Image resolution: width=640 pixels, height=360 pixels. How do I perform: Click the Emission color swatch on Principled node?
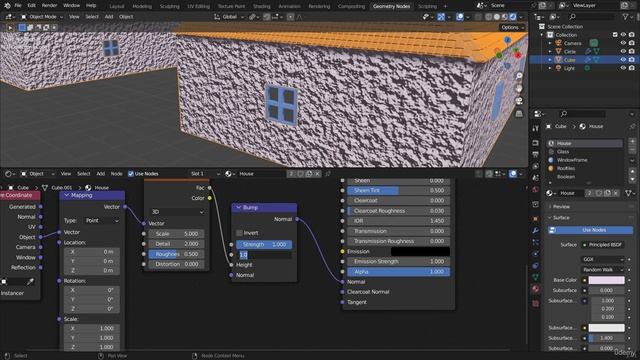[x=420, y=252]
